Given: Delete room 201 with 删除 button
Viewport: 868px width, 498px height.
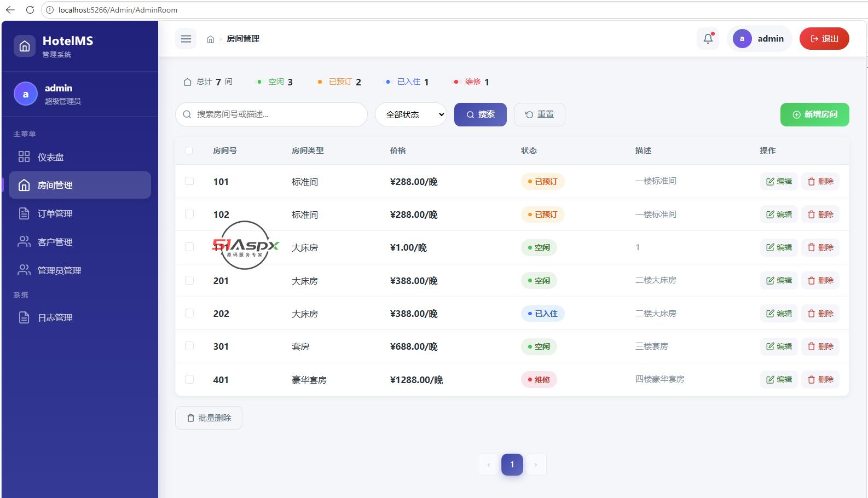Looking at the screenshot, I should click(x=820, y=280).
